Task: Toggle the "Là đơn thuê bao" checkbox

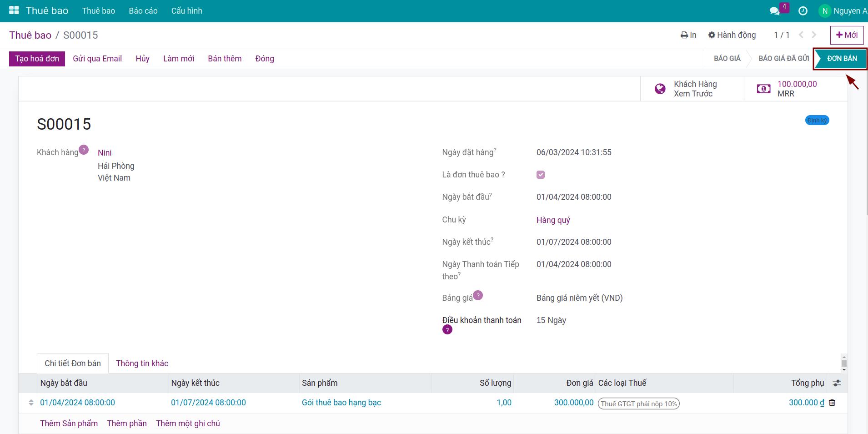Action: 541,175
